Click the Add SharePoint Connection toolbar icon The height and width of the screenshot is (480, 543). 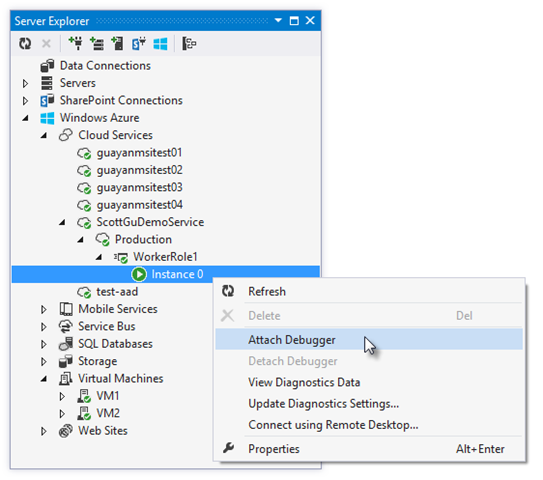click(x=139, y=44)
